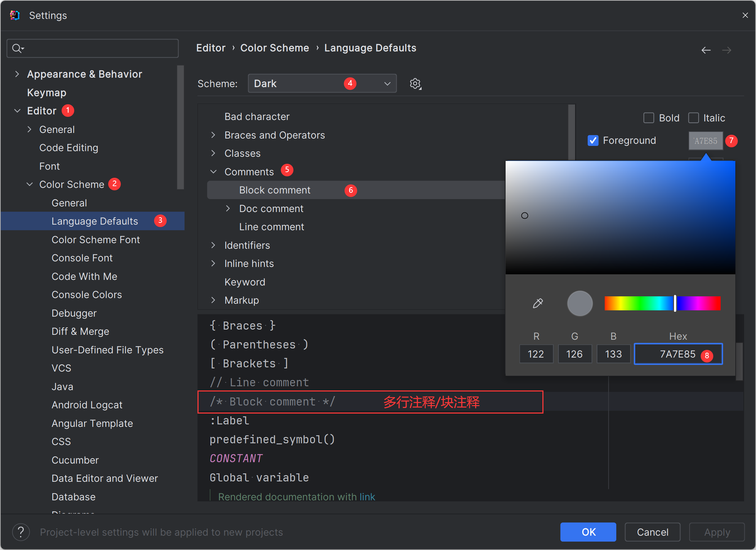Toggle the Foreground color checkbox
The height and width of the screenshot is (550, 756).
594,140
